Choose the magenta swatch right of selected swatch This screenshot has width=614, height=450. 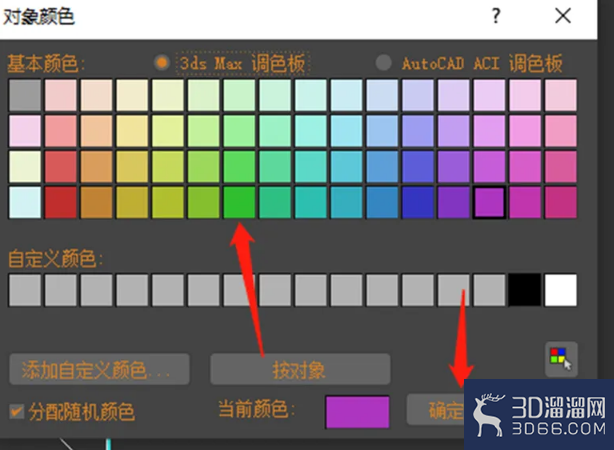tap(525, 202)
